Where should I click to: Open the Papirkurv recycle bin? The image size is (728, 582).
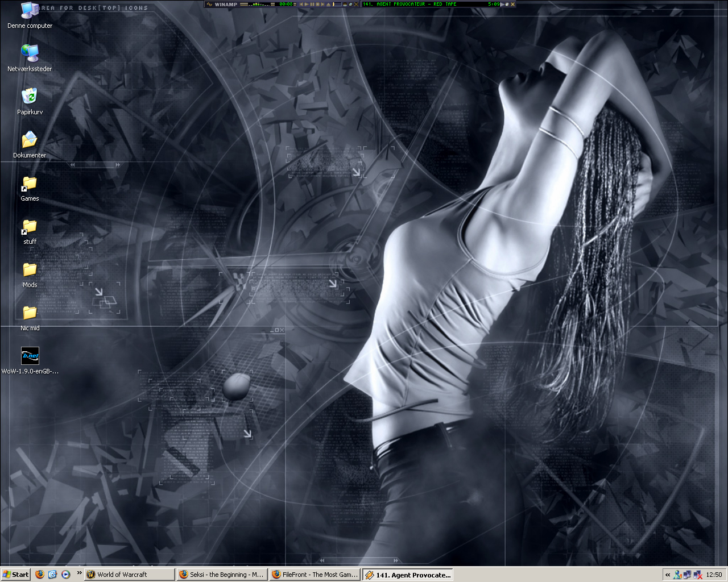[30, 98]
